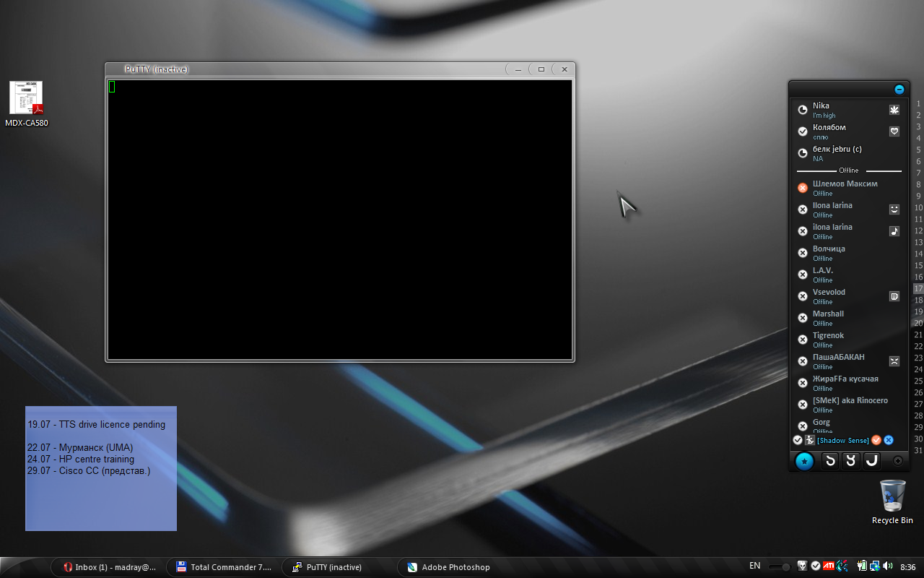Select the Marshall contact name
This screenshot has height=578, width=924.
828,314
